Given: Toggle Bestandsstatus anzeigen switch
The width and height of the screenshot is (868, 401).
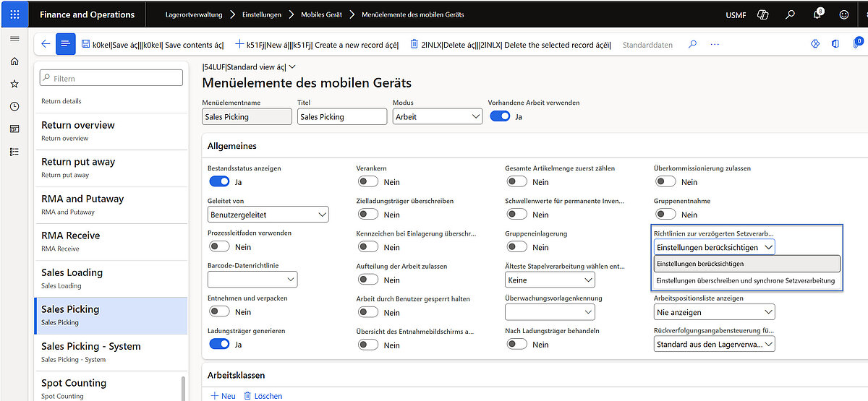Looking at the screenshot, I should click(218, 181).
